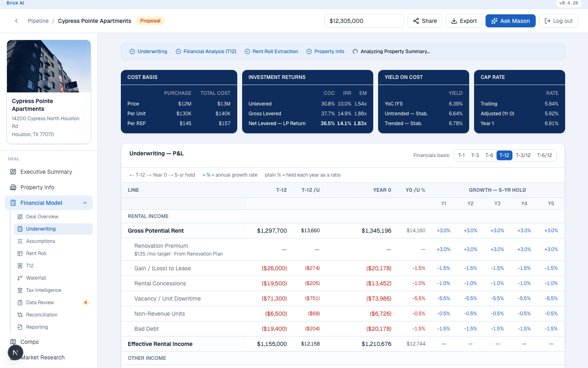
Task: Select the T-6 financials basis
Action: (x=489, y=155)
